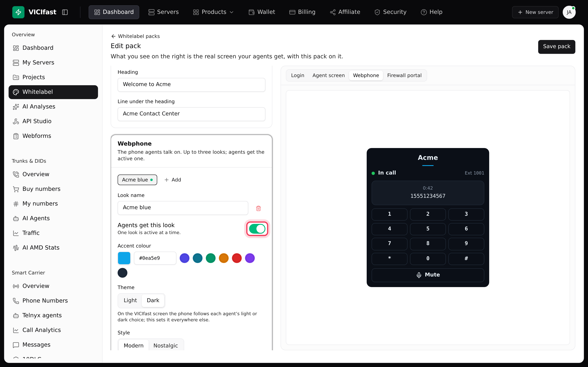Delete the Acme blue look with the trash icon

click(258, 208)
